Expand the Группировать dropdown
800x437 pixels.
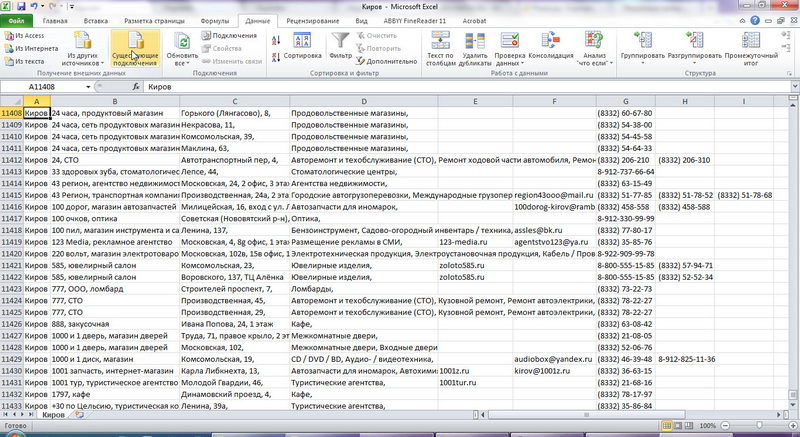643,63
